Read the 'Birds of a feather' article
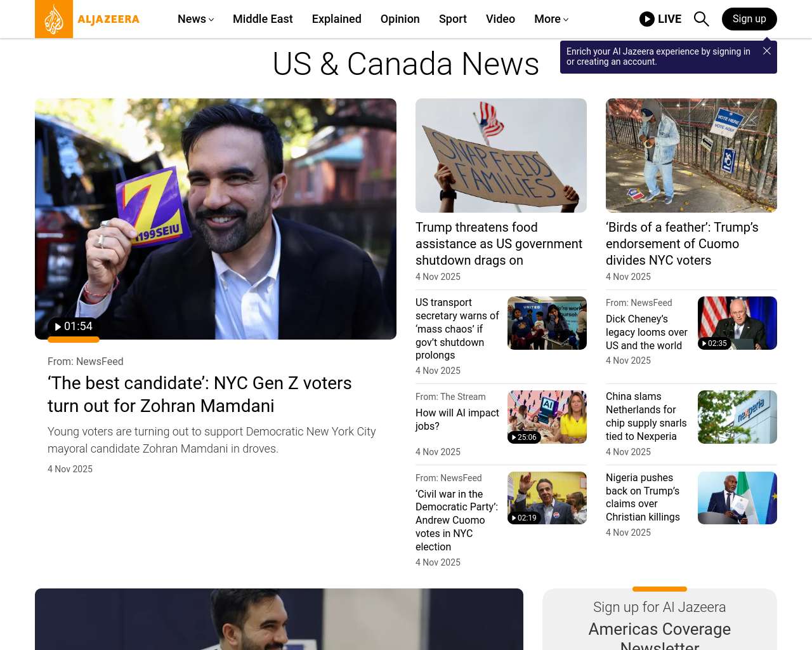 [x=682, y=244]
